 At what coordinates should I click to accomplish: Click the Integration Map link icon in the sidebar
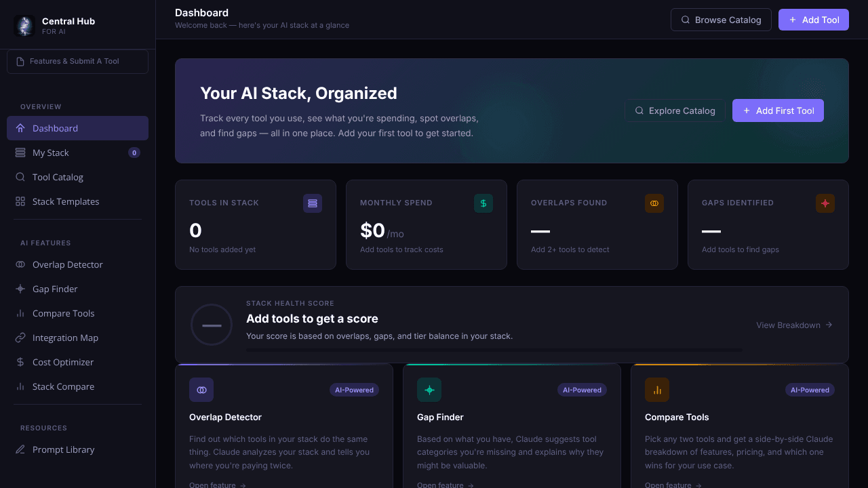(20, 338)
